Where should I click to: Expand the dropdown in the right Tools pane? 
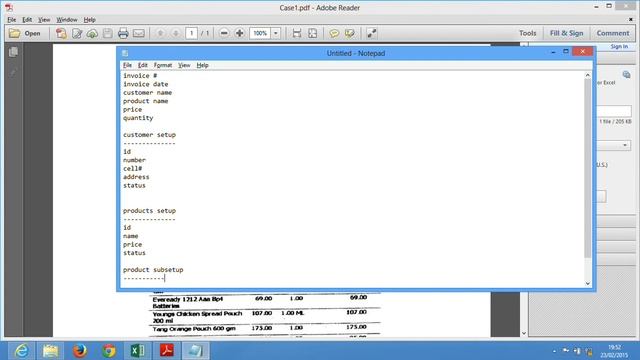tap(625, 145)
